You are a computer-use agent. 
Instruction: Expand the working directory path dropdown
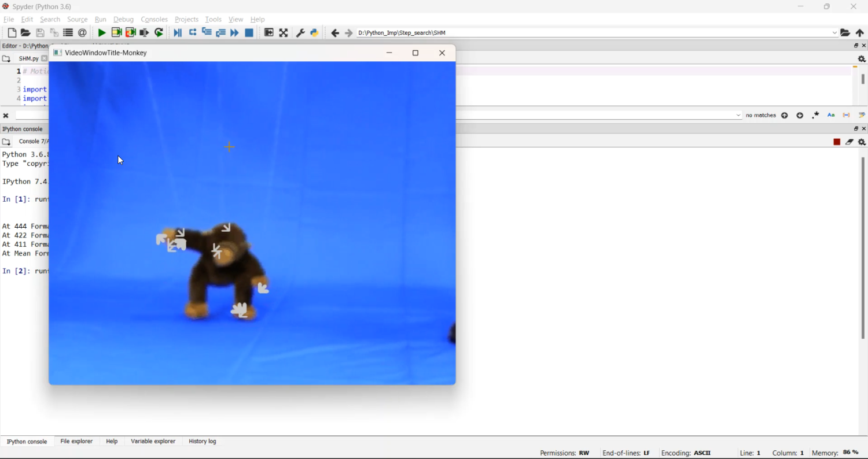click(834, 33)
